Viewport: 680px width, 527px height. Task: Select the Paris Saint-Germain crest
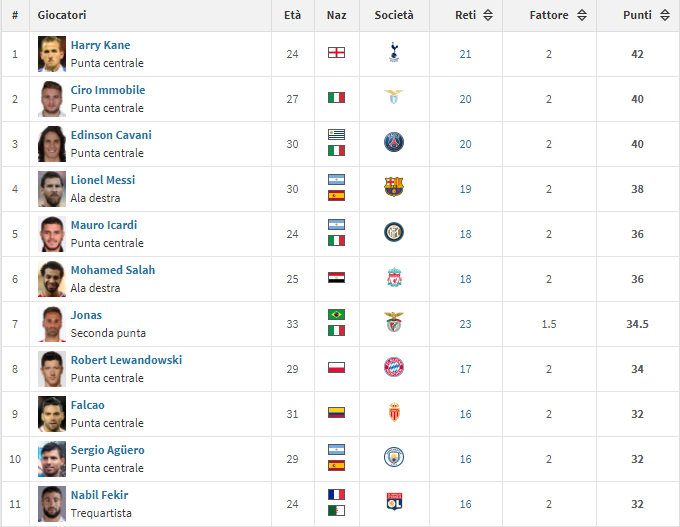coord(394,142)
